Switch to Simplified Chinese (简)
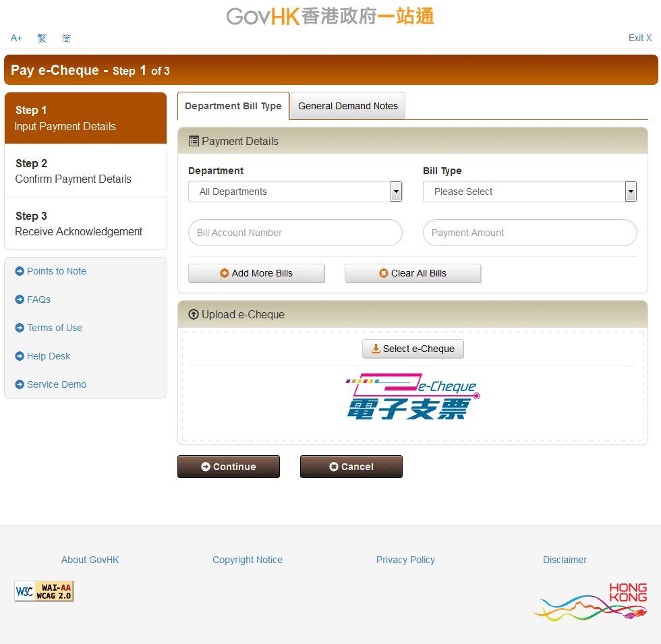The image size is (661, 644). (x=66, y=38)
